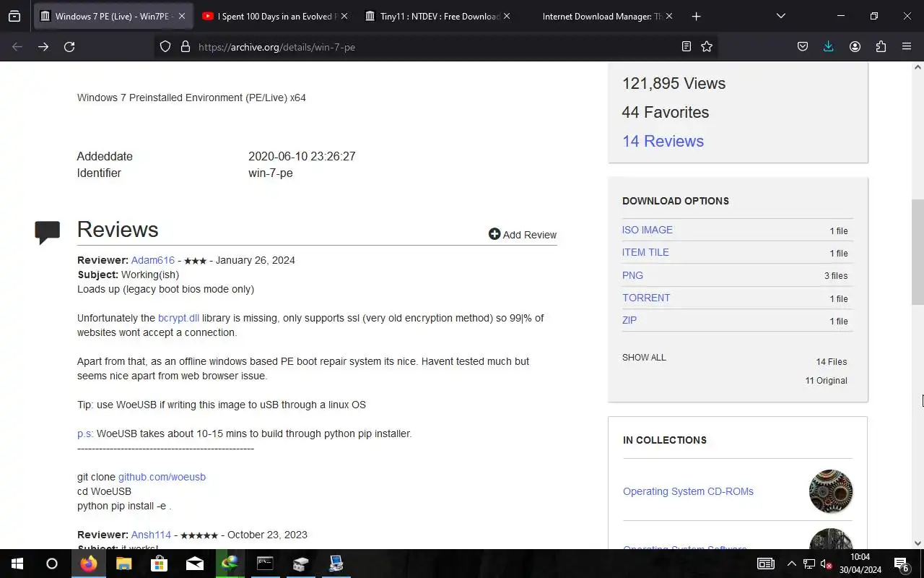This screenshot has height=578, width=924.
Task: Open reviewer Adam616 profile
Action: 153,260
